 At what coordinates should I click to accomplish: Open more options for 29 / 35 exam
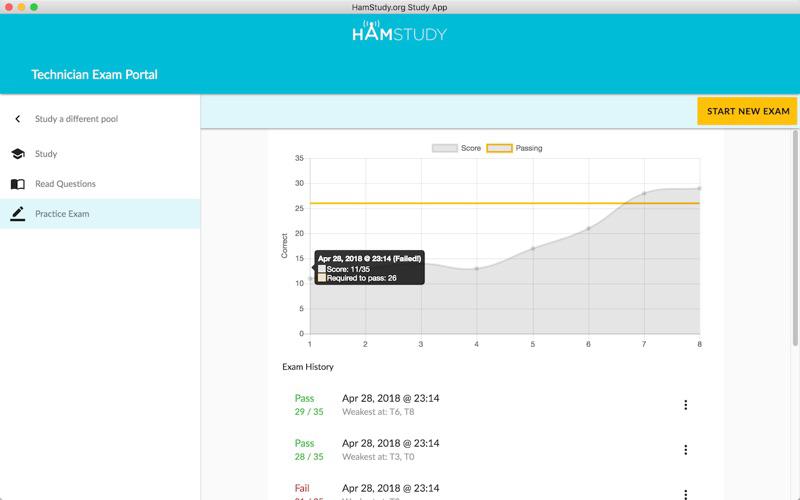pyautogui.click(x=685, y=405)
